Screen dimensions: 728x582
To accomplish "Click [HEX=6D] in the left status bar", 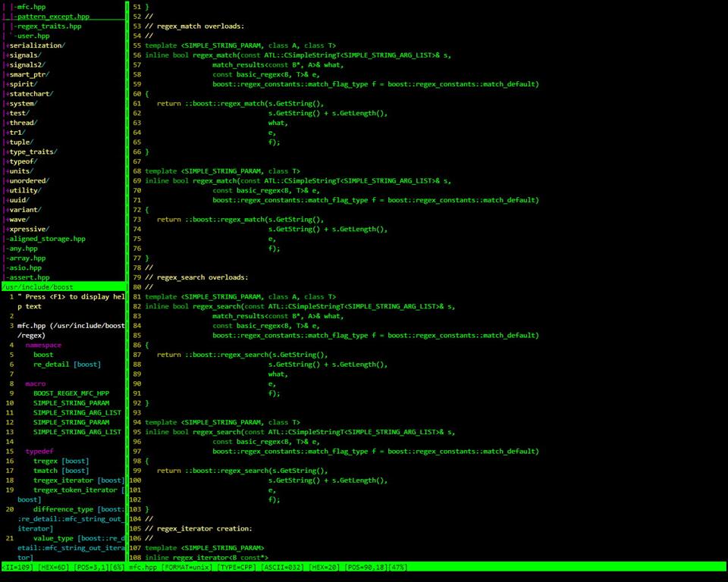I will pos(53,567).
